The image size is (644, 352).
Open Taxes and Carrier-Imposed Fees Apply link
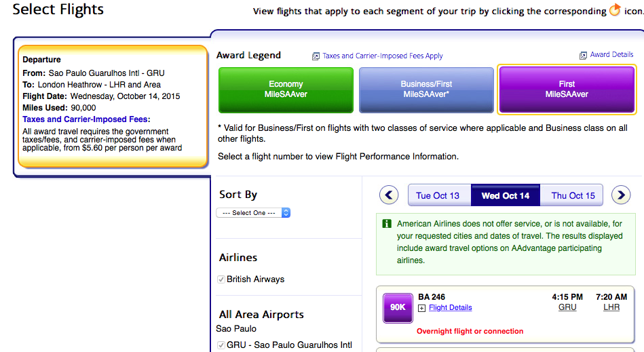[x=383, y=56]
